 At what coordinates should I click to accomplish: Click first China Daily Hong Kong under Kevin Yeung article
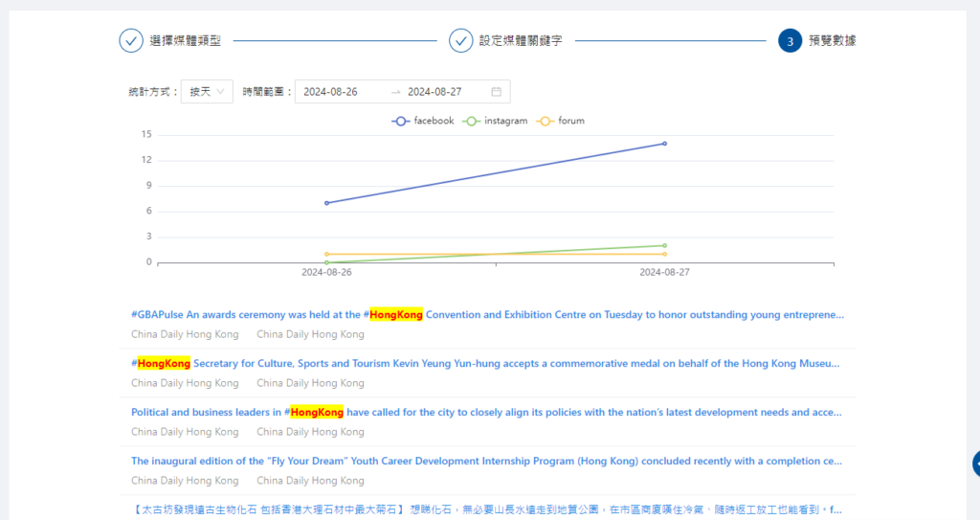[x=185, y=383]
